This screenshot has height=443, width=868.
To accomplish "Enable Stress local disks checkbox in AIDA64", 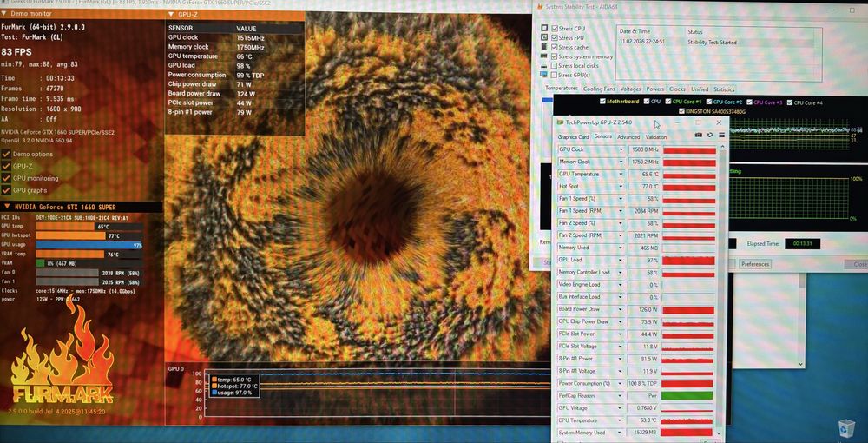I will pos(554,65).
